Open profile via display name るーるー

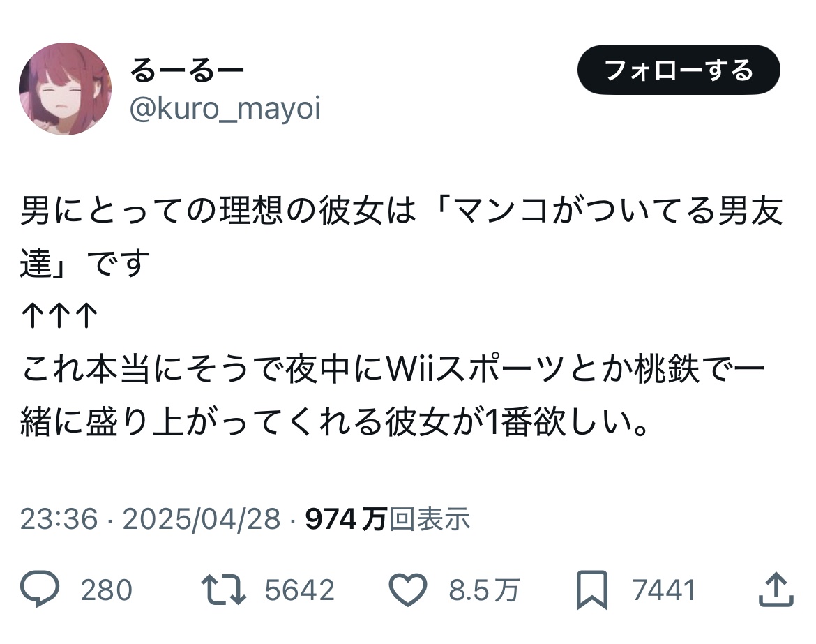coord(186,70)
